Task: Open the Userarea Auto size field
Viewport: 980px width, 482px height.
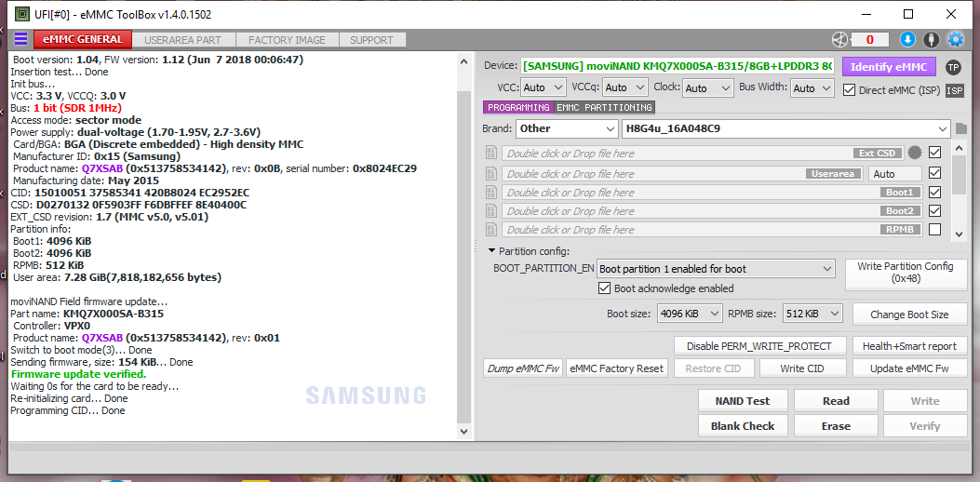Action: pyautogui.click(x=895, y=174)
